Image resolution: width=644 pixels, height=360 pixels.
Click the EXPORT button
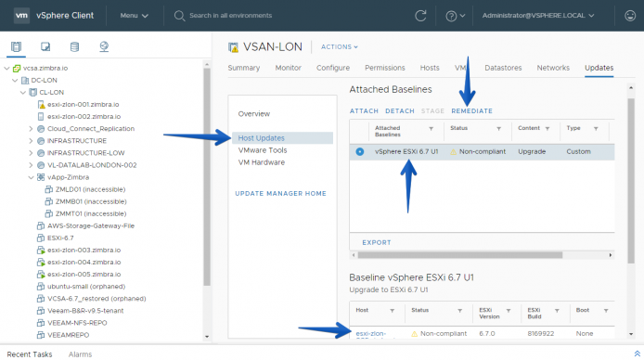(x=377, y=242)
